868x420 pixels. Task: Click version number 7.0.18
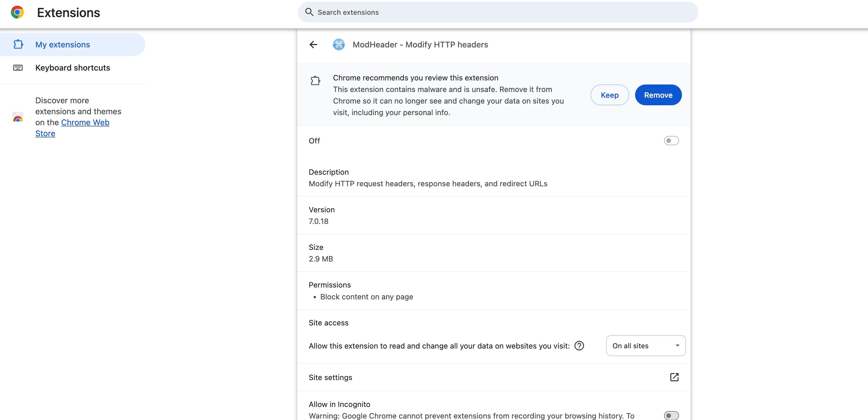pyautogui.click(x=318, y=221)
